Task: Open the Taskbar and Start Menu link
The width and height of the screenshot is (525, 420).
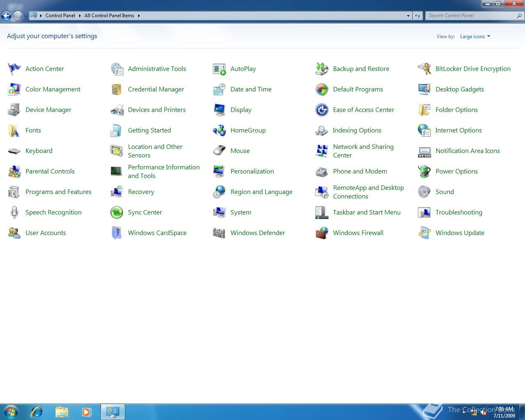Action: pos(367,212)
